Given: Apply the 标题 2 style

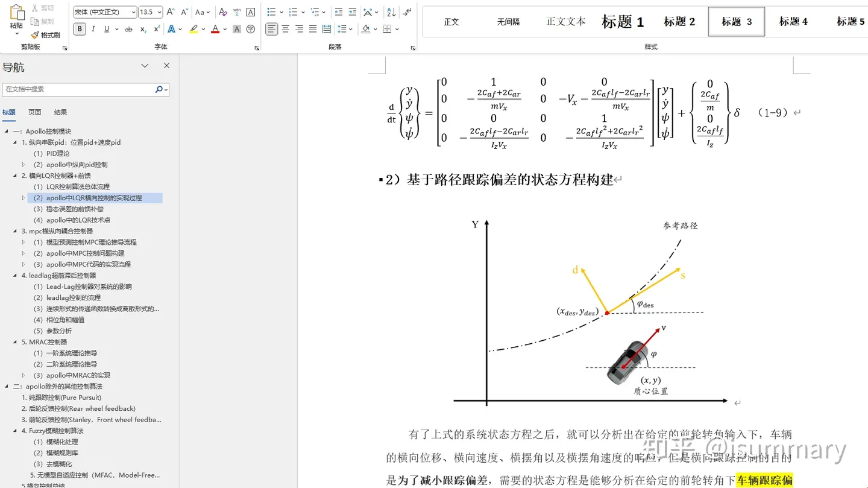Looking at the screenshot, I should pyautogui.click(x=679, y=21).
